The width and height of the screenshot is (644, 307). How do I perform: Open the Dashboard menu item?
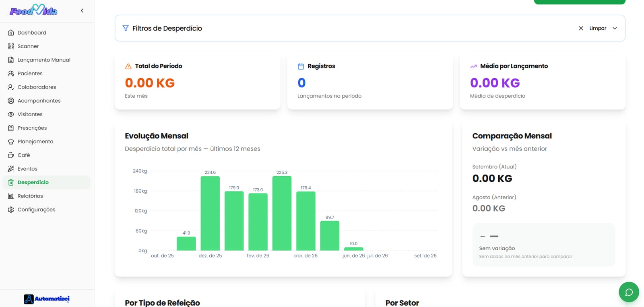point(47,33)
